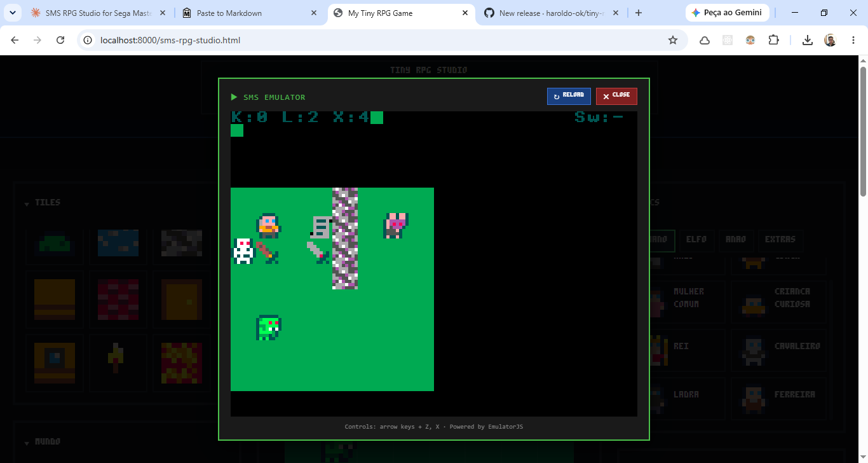Choose the FERREIRA character
Screen dimensions: 868x463
pyautogui.click(x=779, y=399)
